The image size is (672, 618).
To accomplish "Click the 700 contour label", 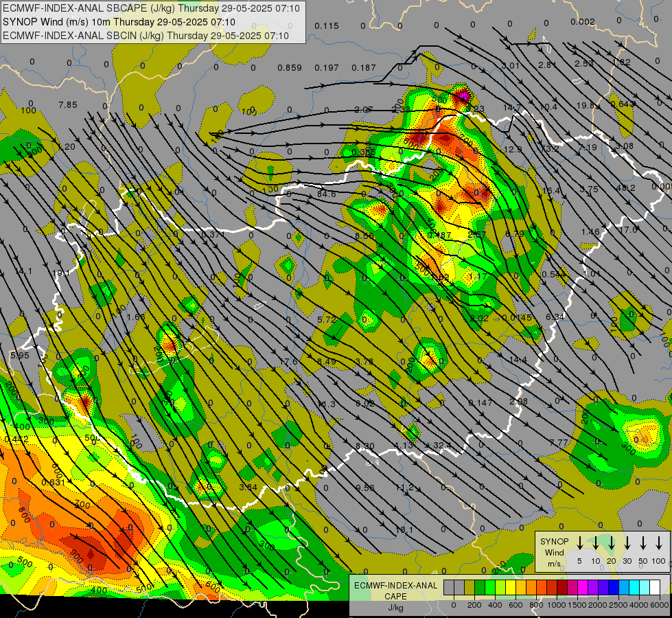I will pyautogui.click(x=82, y=505).
